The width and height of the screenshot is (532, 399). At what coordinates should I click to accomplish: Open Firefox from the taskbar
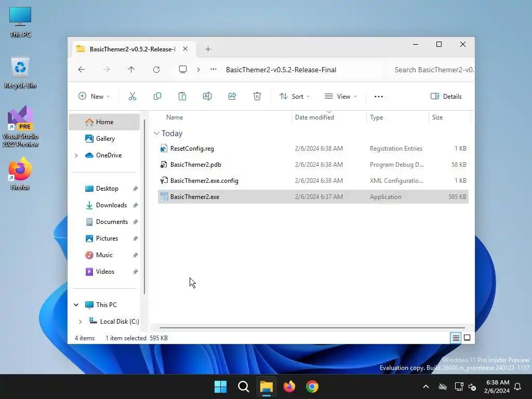coord(289,387)
